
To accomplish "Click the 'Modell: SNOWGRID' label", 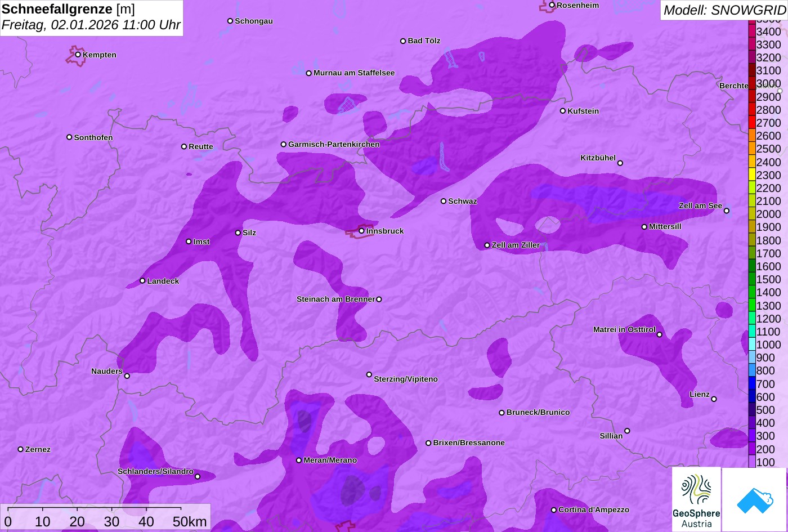I will 724,10.
